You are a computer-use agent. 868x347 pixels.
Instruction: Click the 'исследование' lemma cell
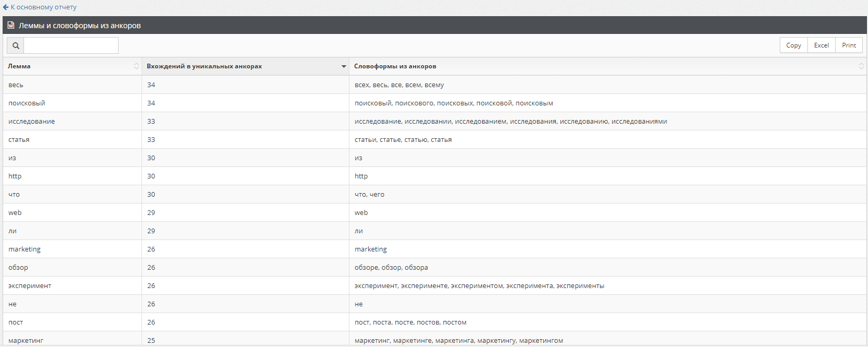pyautogui.click(x=31, y=122)
